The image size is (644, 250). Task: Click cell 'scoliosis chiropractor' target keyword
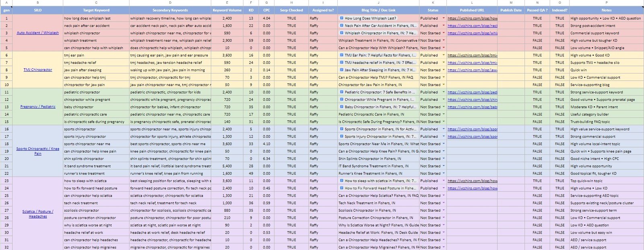[96, 210]
